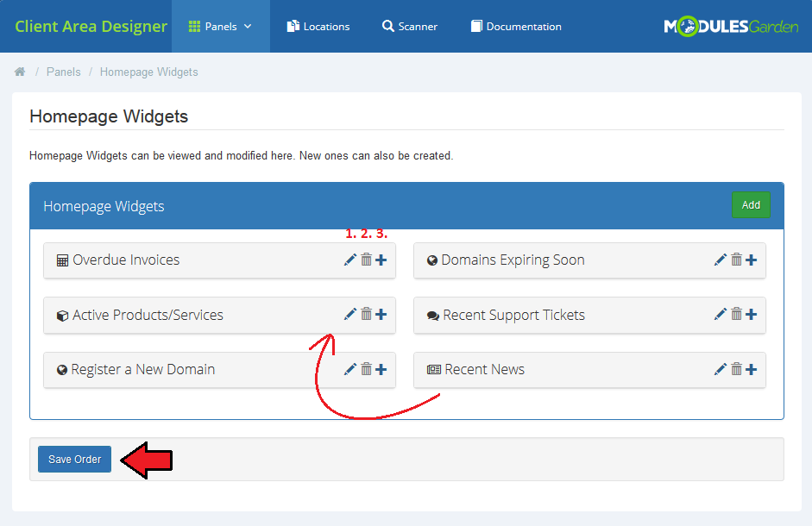Click the calculator icon beside Overdue Invoices

click(62, 260)
